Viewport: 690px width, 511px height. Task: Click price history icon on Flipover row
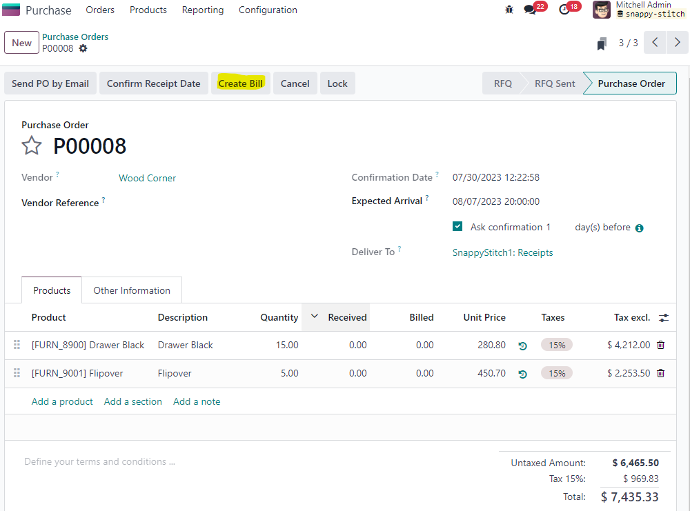click(x=523, y=374)
